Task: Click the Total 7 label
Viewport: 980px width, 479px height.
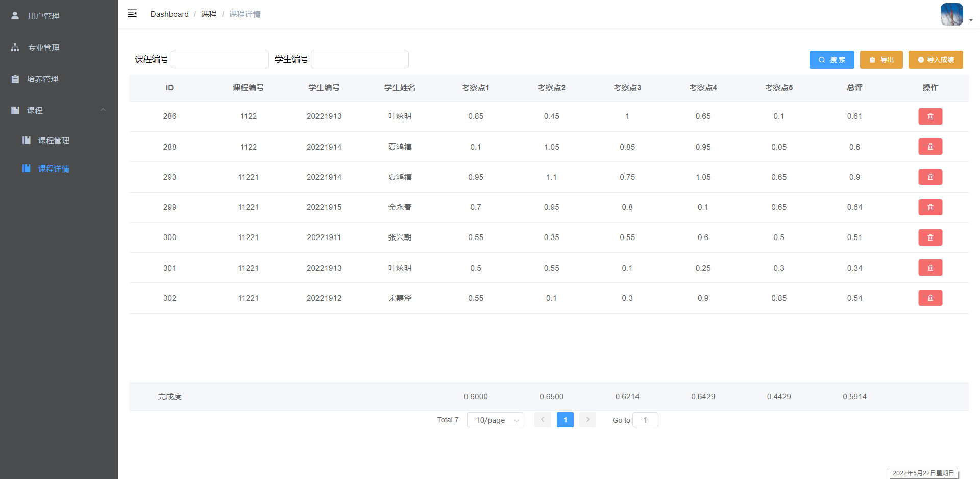Action: [448, 420]
